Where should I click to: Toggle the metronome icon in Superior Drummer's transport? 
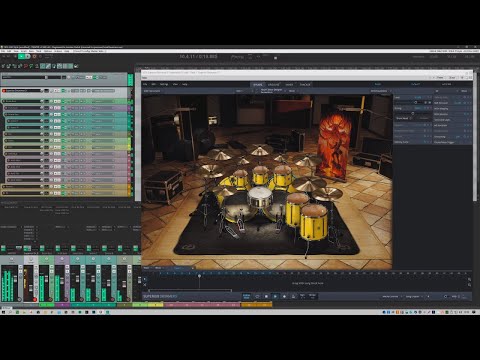[293, 296]
